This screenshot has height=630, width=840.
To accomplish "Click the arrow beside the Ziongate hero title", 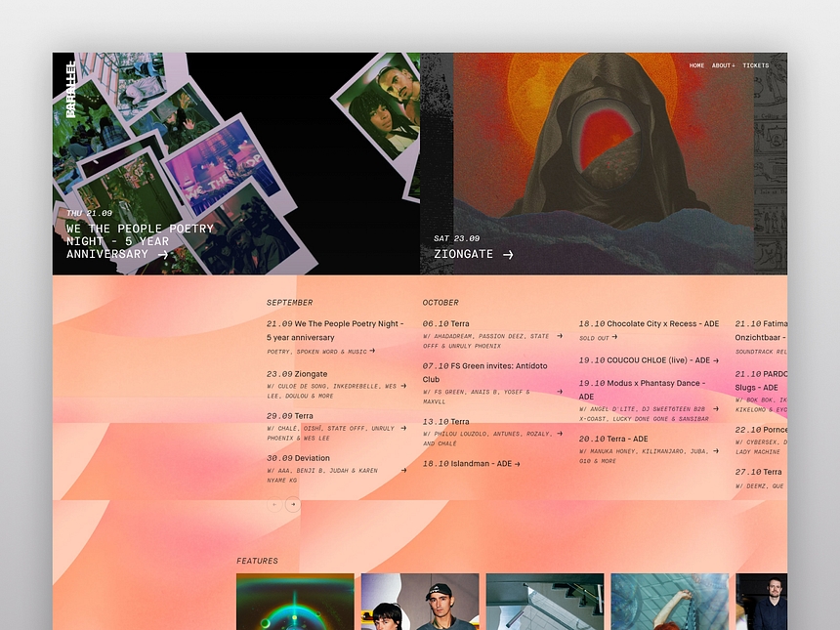I will (x=508, y=255).
